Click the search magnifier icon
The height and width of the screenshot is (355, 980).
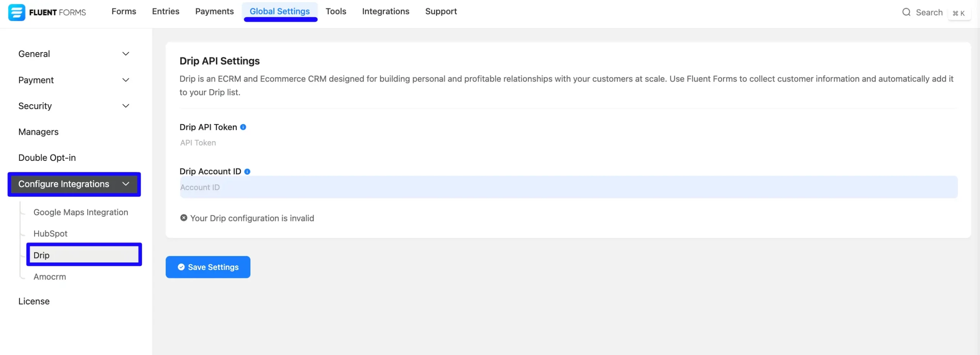pos(906,12)
